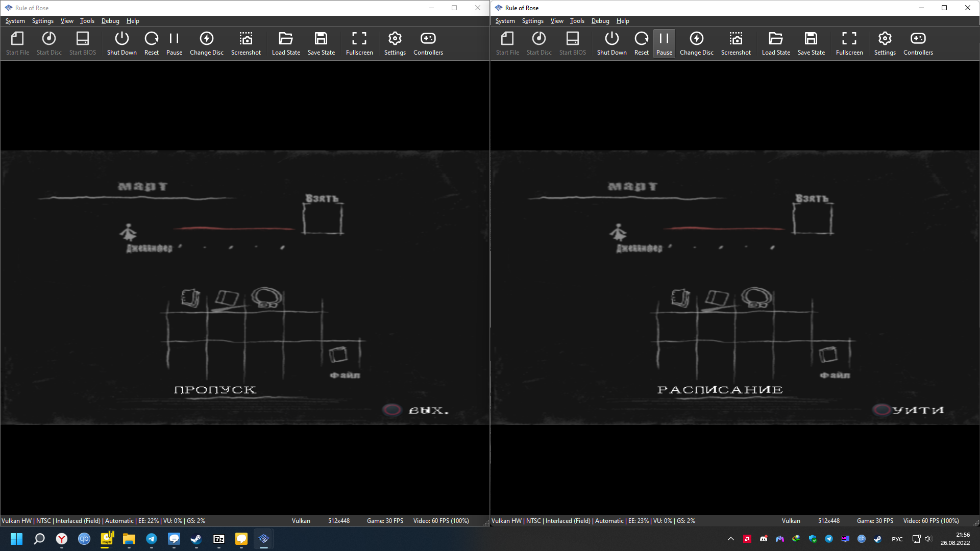This screenshot has height=551, width=980.
Task: Open Discord tray icon
Action: point(764,539)
